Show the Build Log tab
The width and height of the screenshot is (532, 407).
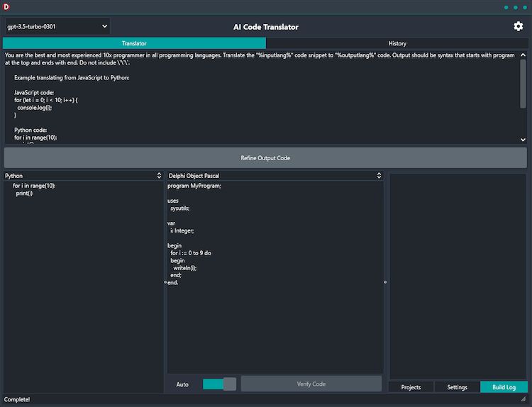tap(504, 387)
